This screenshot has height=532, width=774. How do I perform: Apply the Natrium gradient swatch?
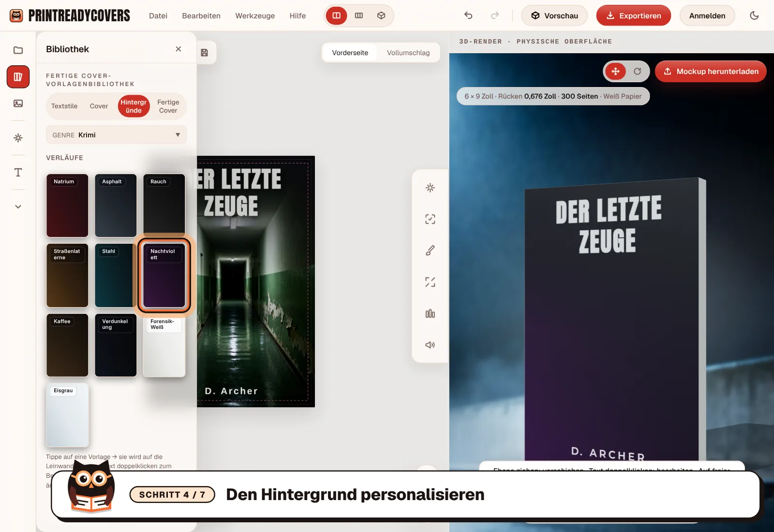67,206
